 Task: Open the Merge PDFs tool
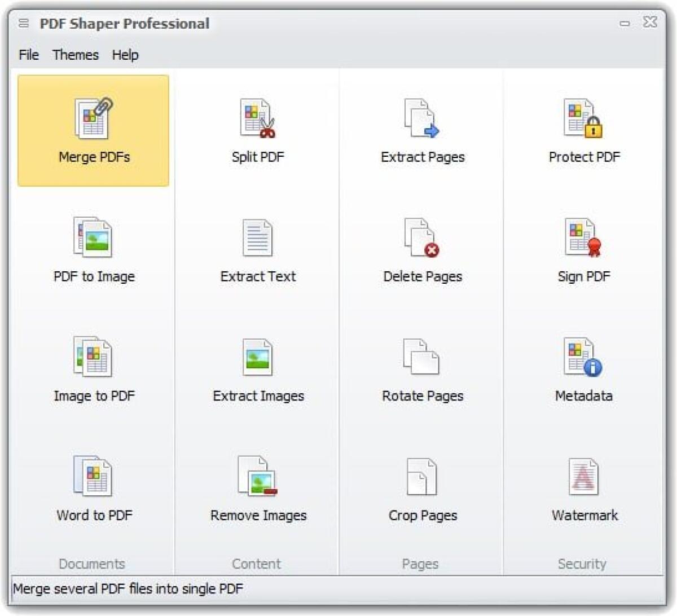pyautogui.click(x=94, y=130)
